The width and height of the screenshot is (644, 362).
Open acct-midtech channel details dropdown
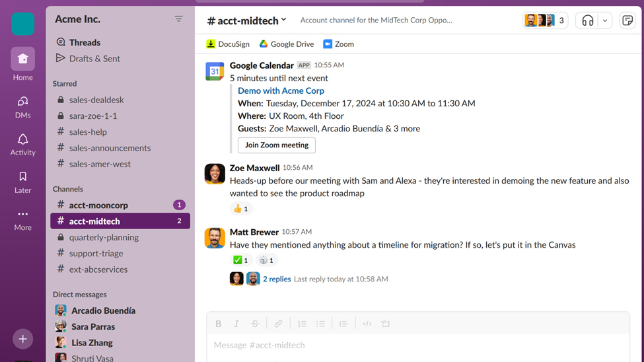click(247, 20)
